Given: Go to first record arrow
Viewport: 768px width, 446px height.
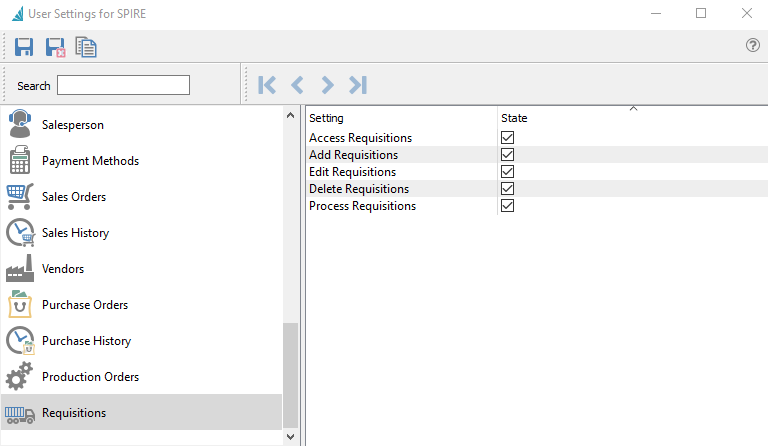Looking at the screenshot, I should click(x=266, y=85).
